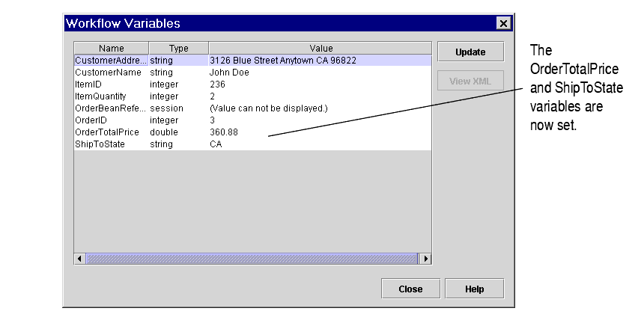
Task: Open Help for Workflow Variables
Action: pos(474,289)
